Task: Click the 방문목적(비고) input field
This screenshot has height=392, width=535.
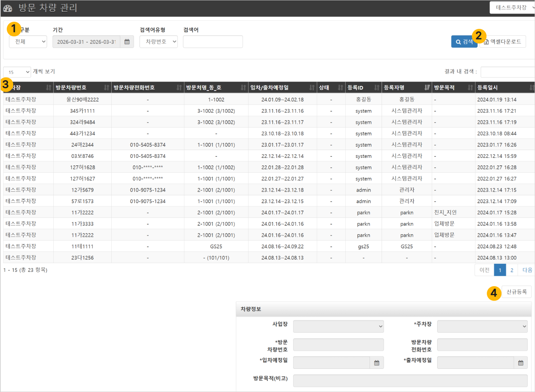Action: pos(410,381)
